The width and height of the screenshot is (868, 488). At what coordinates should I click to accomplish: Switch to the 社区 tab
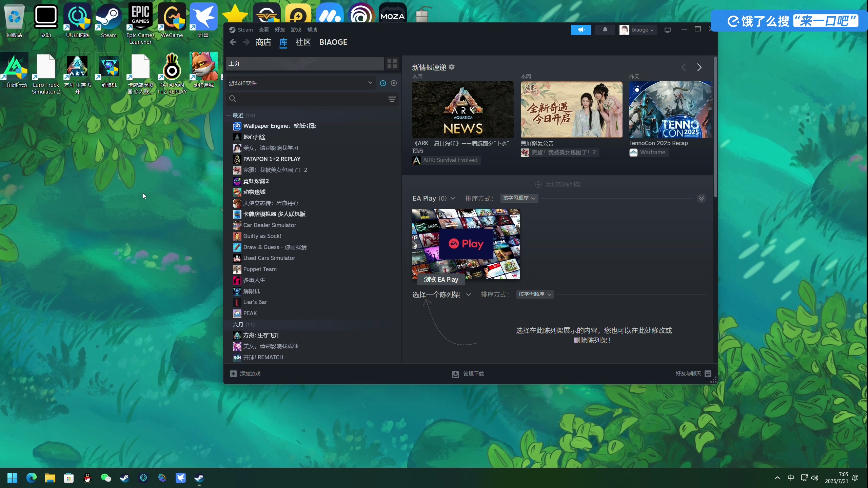pyautogui.click(x=303, y=42)
